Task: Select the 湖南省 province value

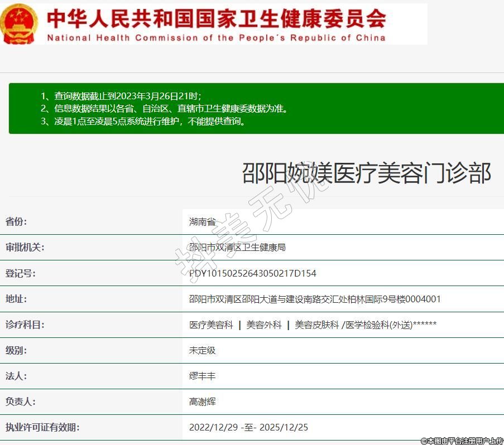Action: click(x=202, y=221)
